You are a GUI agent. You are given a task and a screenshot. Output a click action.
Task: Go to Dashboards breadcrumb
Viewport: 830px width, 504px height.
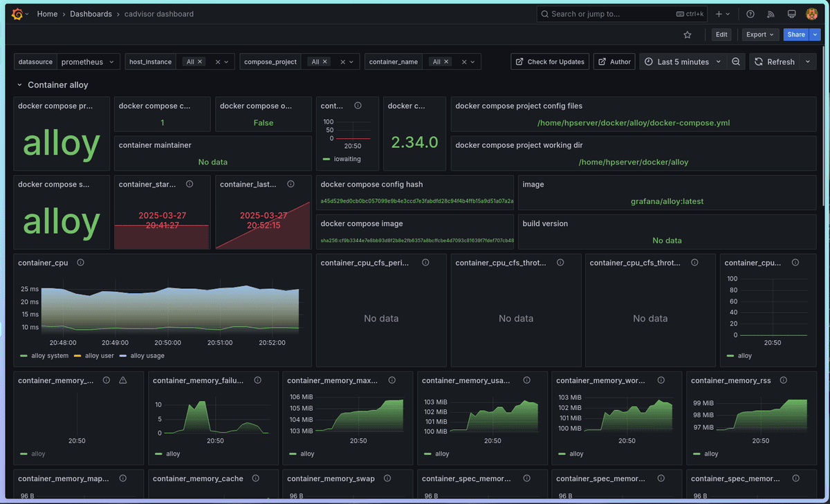[91, 14]
